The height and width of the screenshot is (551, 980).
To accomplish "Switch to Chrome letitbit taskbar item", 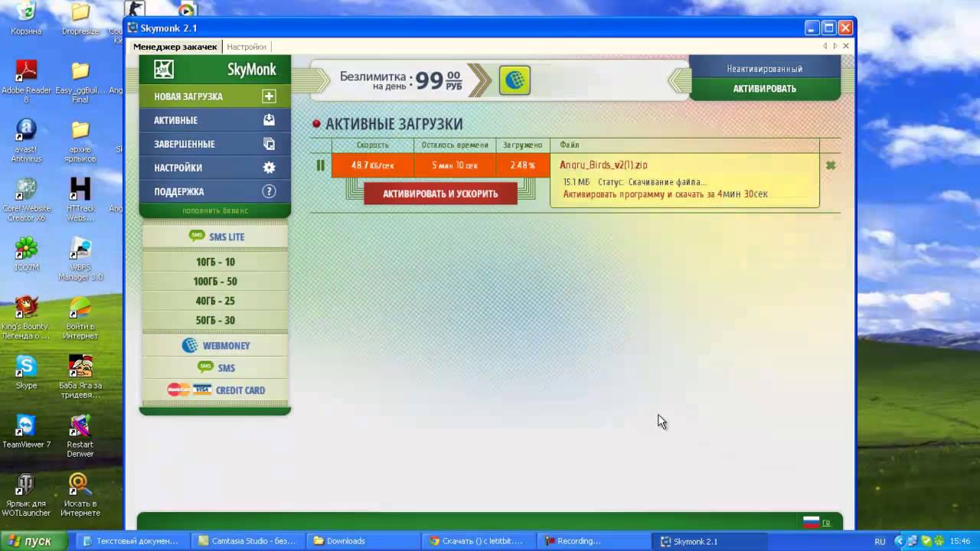I will 479,541.
